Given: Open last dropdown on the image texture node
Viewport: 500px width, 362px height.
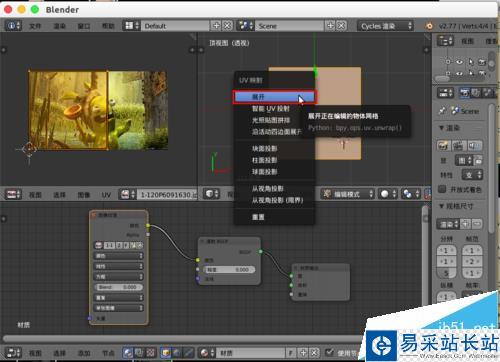Looking at the screenshot, I should [119, 308].
